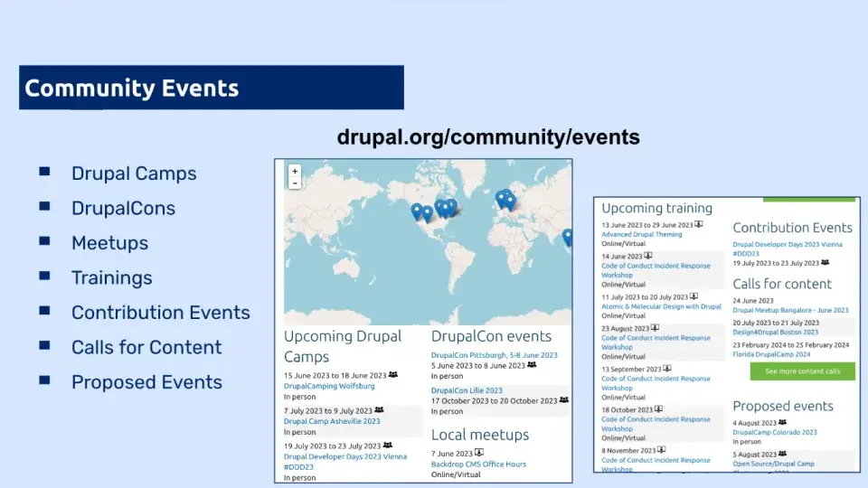868x488 pixels.
Task: Click online icon beside 8 November 2023
Action: click(661, 450)
